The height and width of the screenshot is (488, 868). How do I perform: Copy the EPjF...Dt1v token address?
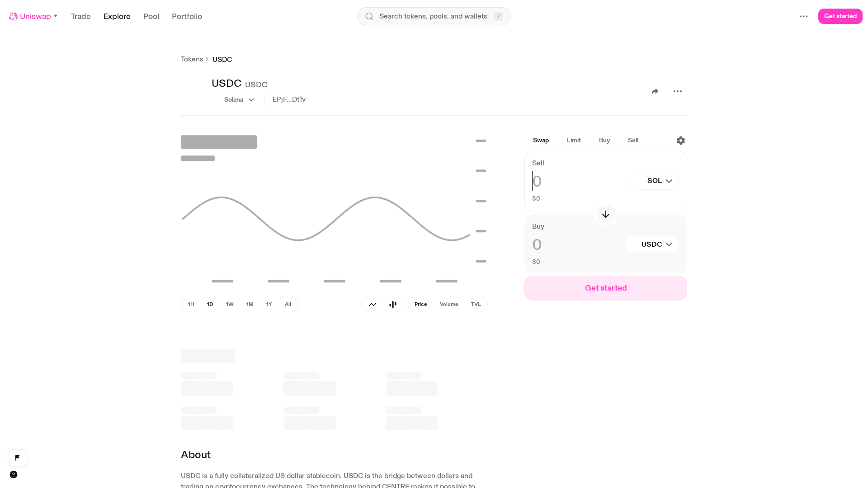pos(289,99)
